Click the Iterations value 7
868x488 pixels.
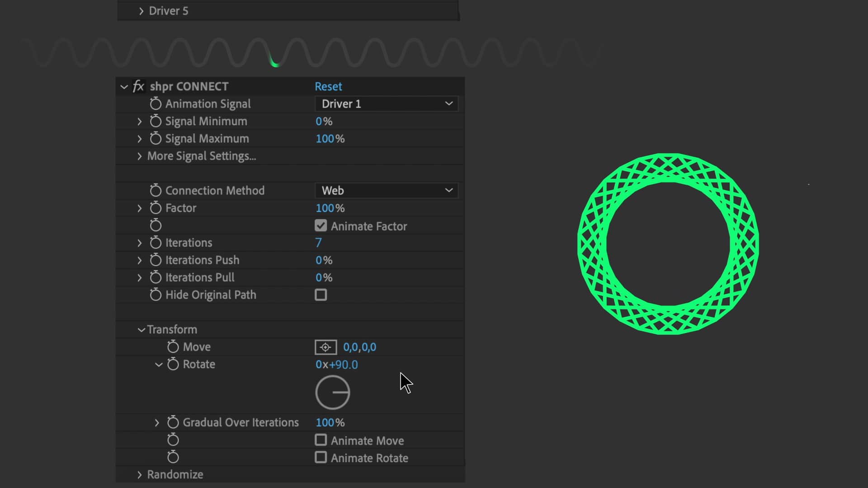click(x=318, y=243)
